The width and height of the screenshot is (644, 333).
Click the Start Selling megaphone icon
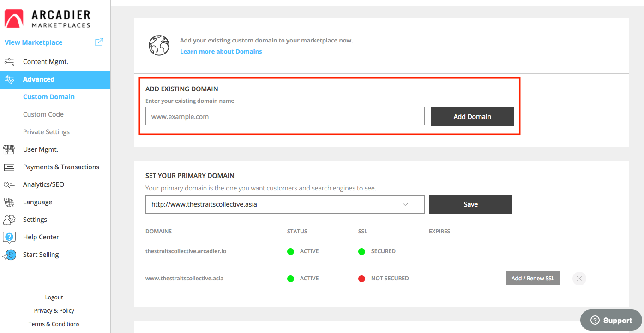coord(9,255)
